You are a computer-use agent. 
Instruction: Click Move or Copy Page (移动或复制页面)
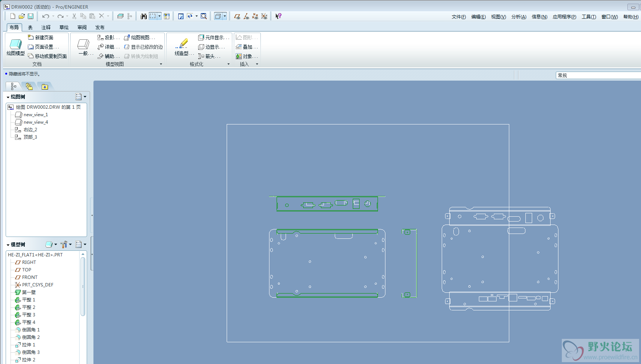(x=47, y=56)
